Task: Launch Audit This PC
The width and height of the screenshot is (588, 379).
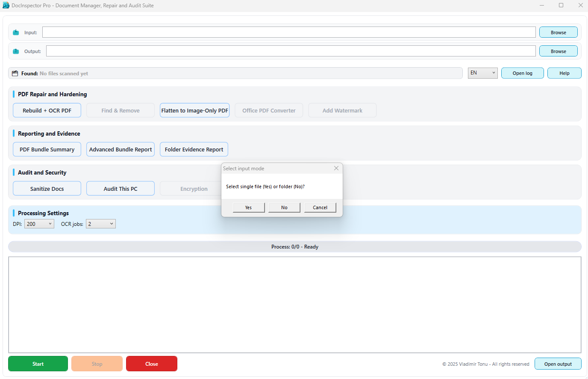Action: pyautogui.click(x=120, y=188)
